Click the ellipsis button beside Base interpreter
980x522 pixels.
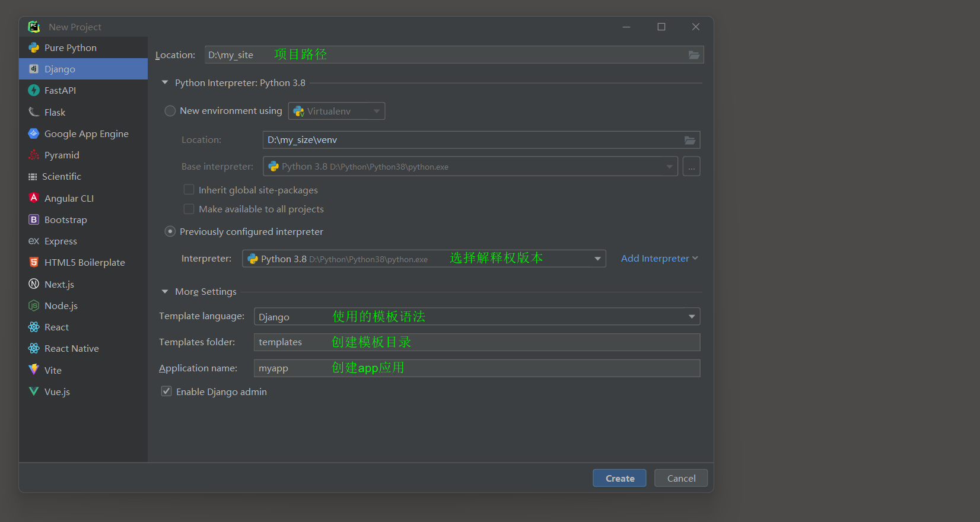click(691, 166)
